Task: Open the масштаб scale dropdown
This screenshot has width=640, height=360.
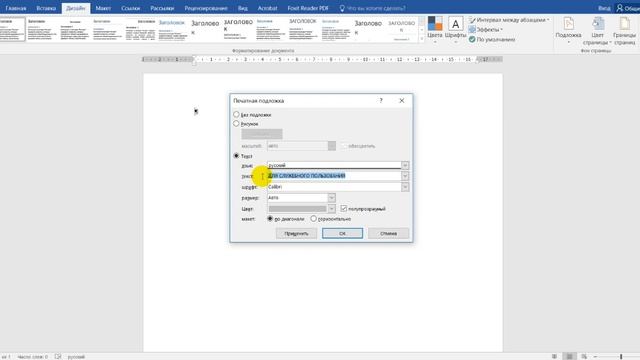Action: 331,146
